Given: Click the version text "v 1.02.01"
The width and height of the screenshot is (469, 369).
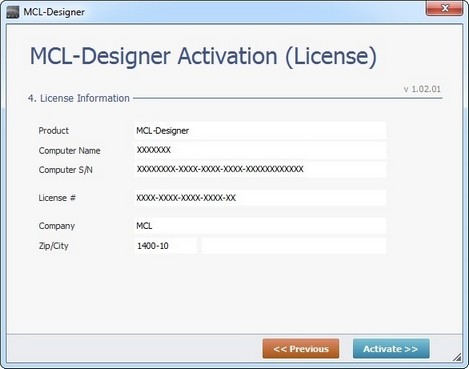Looking at the screenshot, I should pos(422,89).
